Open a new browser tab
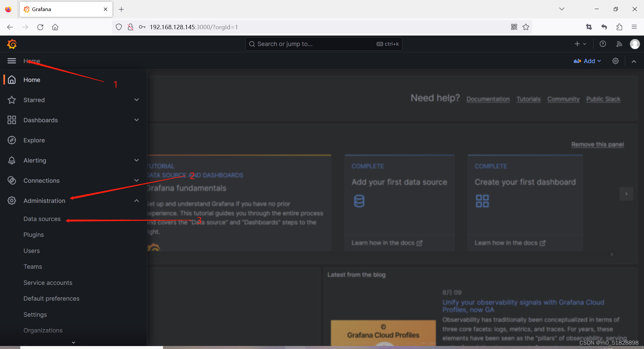The image size is (644, 349). 121,9
